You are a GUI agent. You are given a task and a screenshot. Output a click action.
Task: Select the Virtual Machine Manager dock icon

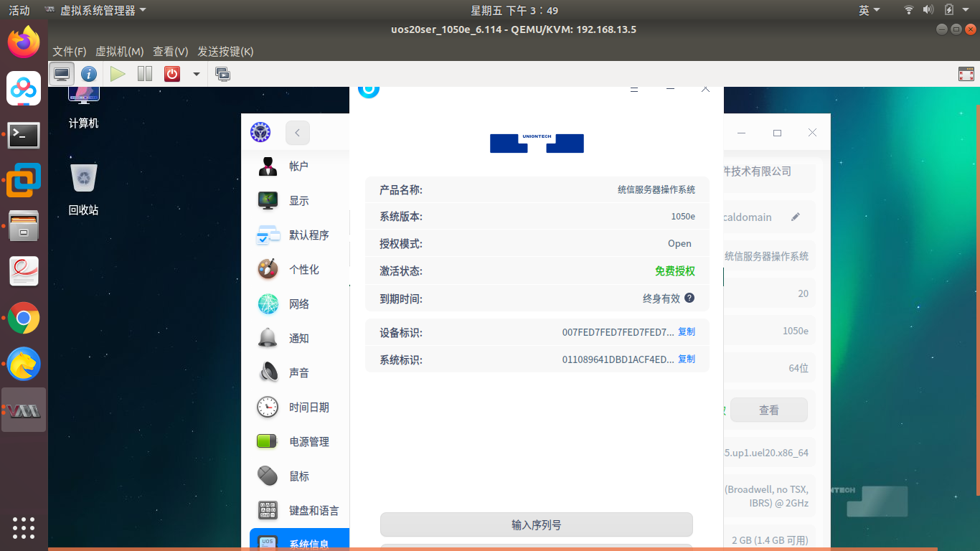point(24,410)
